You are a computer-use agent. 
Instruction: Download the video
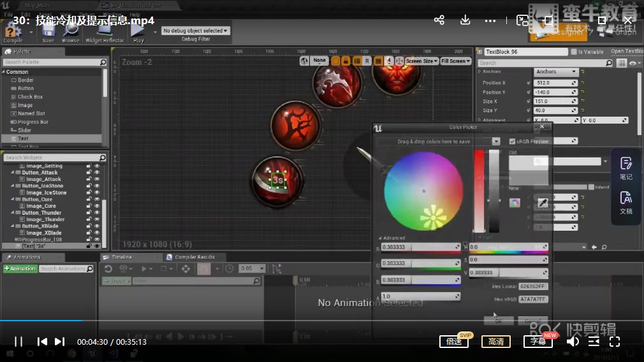pyautogui.click(x=465, y=20)
